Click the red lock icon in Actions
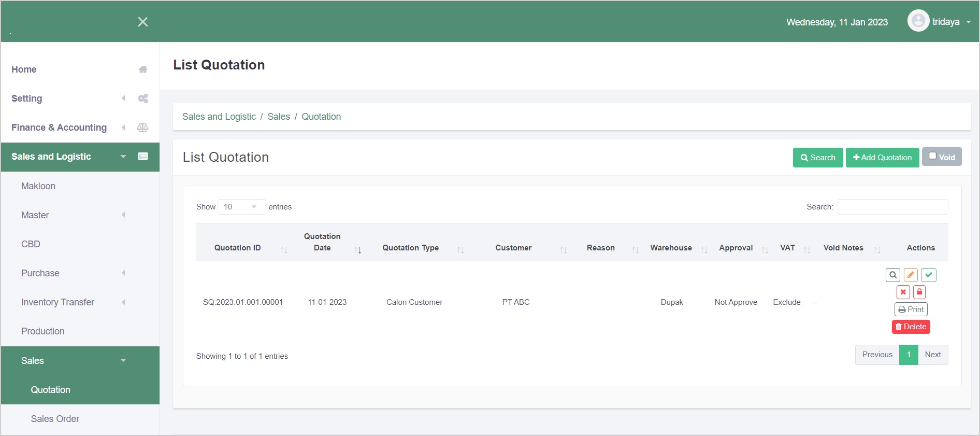 pyautogui.click(x=919, y=292)
